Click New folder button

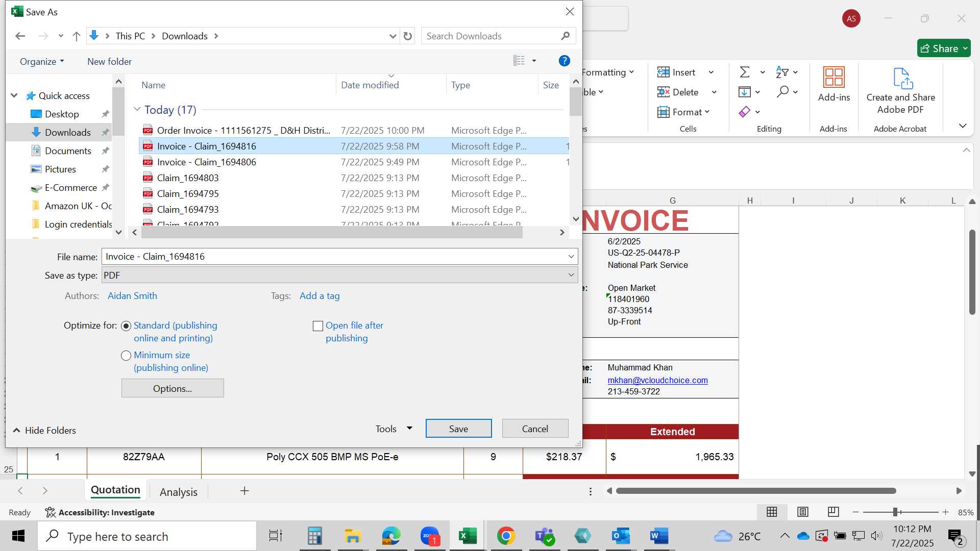109,61
